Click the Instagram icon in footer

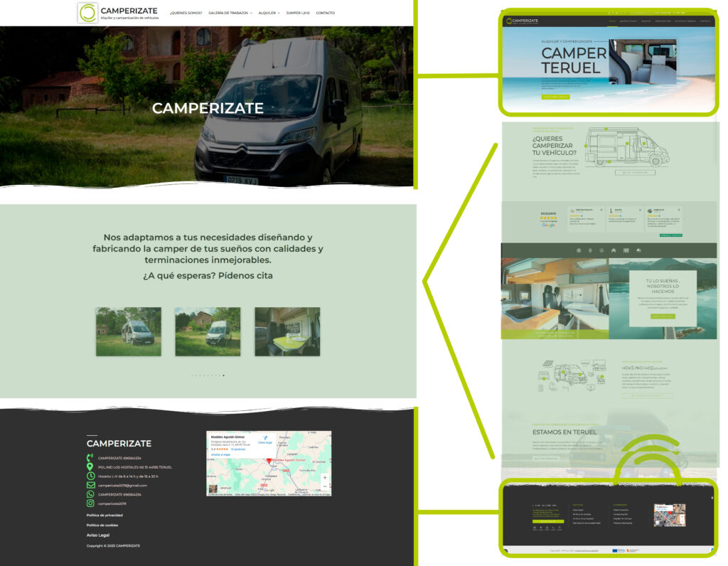tap(90, 503)
